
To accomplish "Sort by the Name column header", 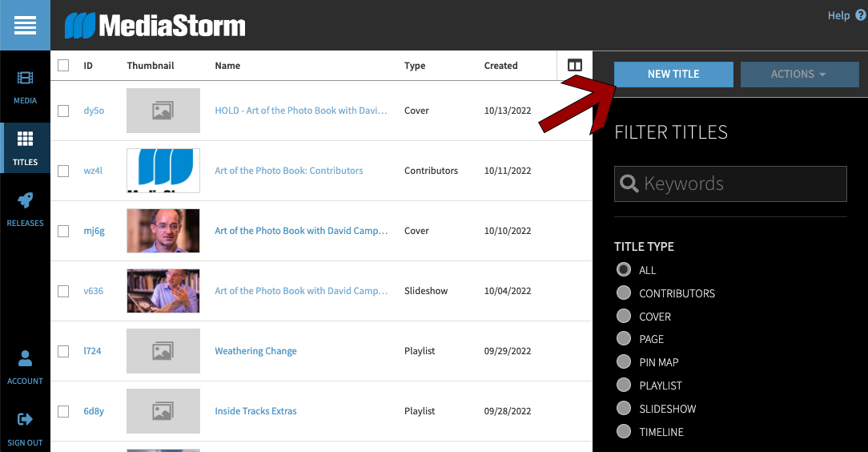I will (x=227, y=66).
